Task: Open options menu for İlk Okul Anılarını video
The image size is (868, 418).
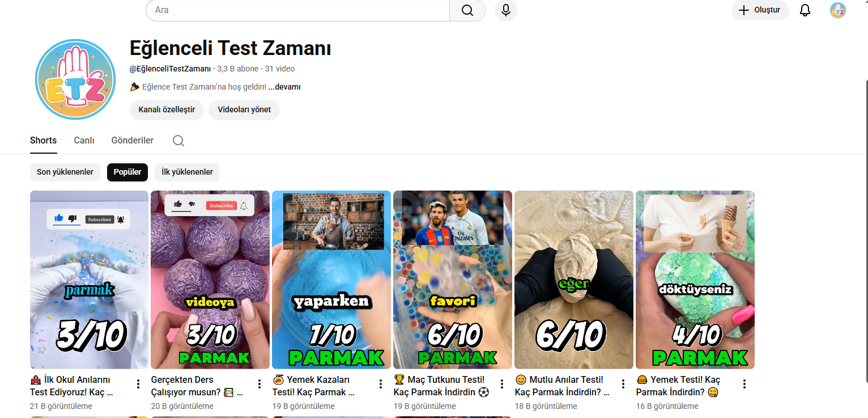Action: pos(138,384)
